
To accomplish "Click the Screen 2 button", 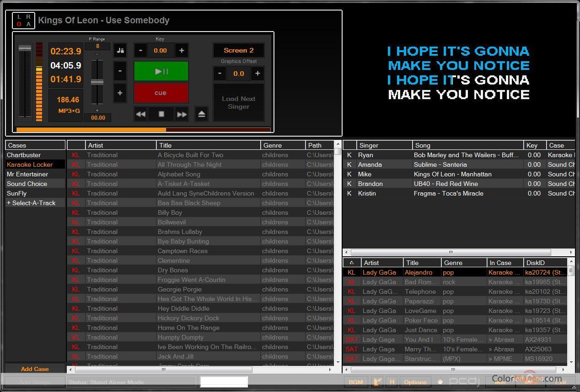I will pos(239,50).
